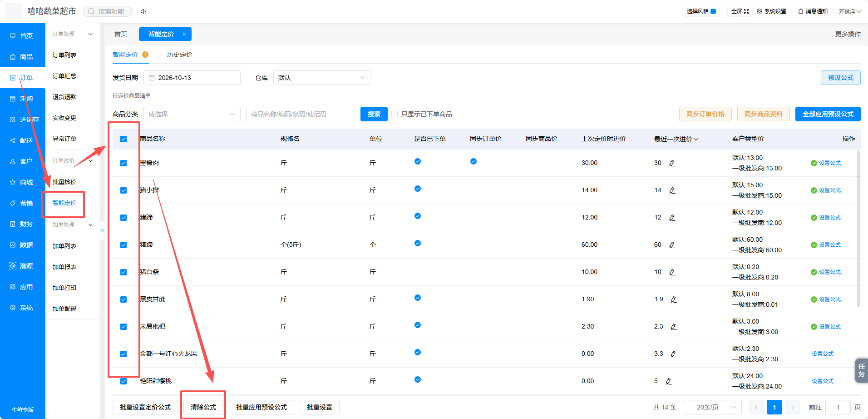Collapse the secondary sidebar with the double-arrow
Screen dimensions: 868x419
[102, 230]
